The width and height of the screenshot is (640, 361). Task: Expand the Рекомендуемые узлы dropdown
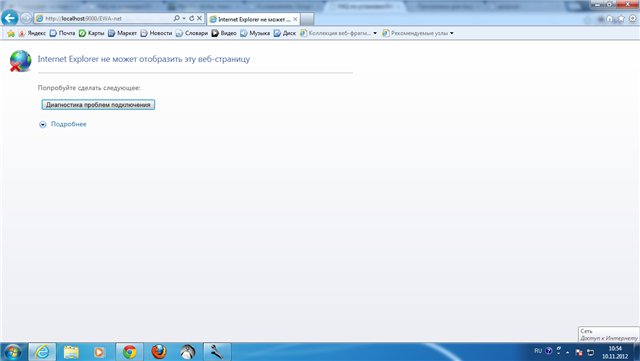click(451, 33)
